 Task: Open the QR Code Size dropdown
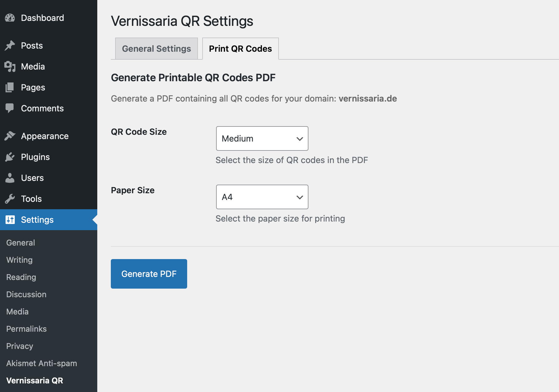[x=262, y=138]
